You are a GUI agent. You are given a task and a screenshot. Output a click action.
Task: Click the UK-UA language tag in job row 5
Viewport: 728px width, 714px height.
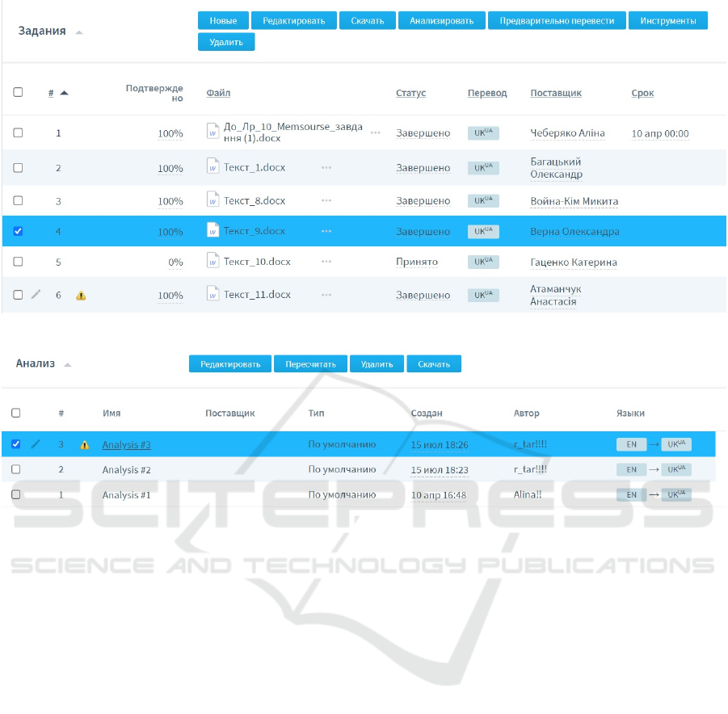483,262
